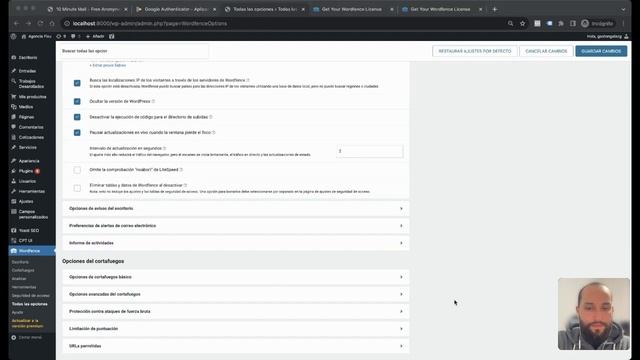Image resolution: width=640 pixels, height=360 pixels.
Task: Expand 'Preferencias de alertas de correo electrónico'
Action: [x=236, y=226]
